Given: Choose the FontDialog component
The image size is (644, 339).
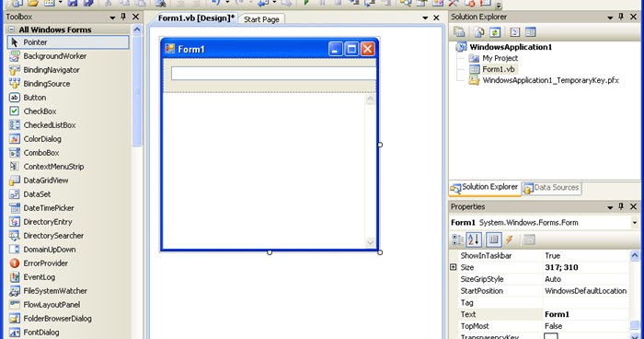Looking at the screenshot, I should pyautogui.click(x=68, y=332).
